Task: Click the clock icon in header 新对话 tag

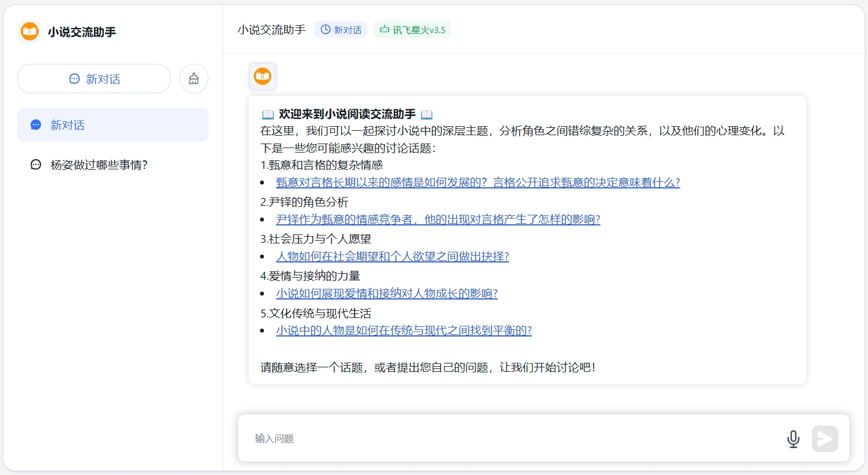Action: (x=326, y=30)
